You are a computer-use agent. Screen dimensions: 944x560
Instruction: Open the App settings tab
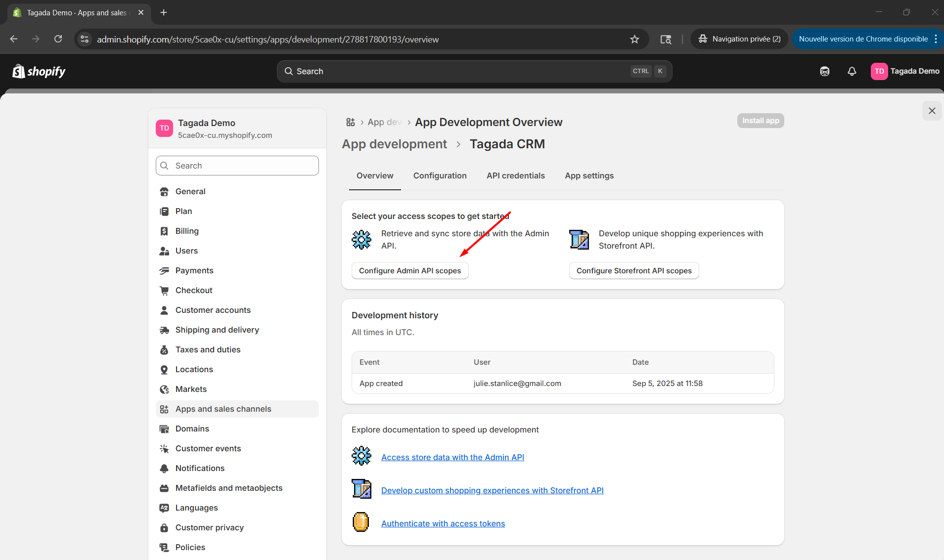pos(589,175)
